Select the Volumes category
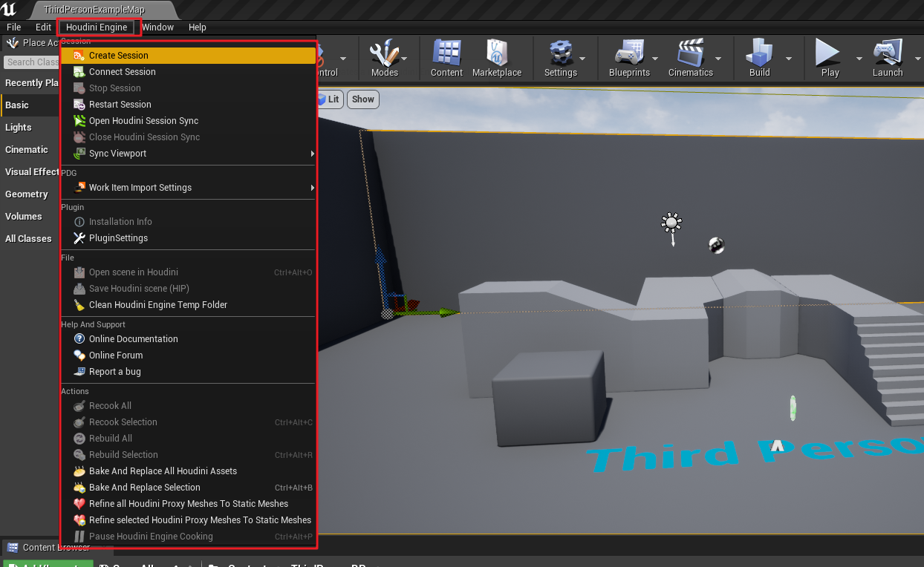Screen dimensions: 924x567 coord(30,217)
